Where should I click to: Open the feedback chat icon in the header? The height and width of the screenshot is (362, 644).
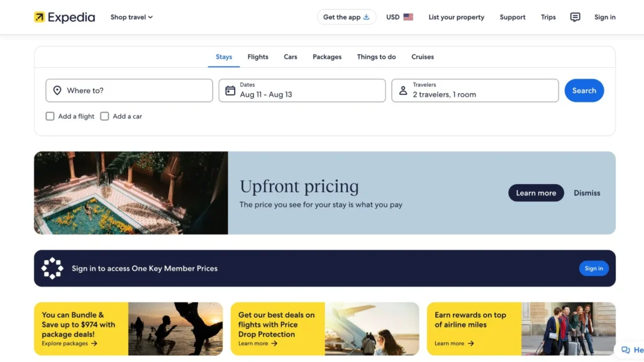(x=575, y=17)
